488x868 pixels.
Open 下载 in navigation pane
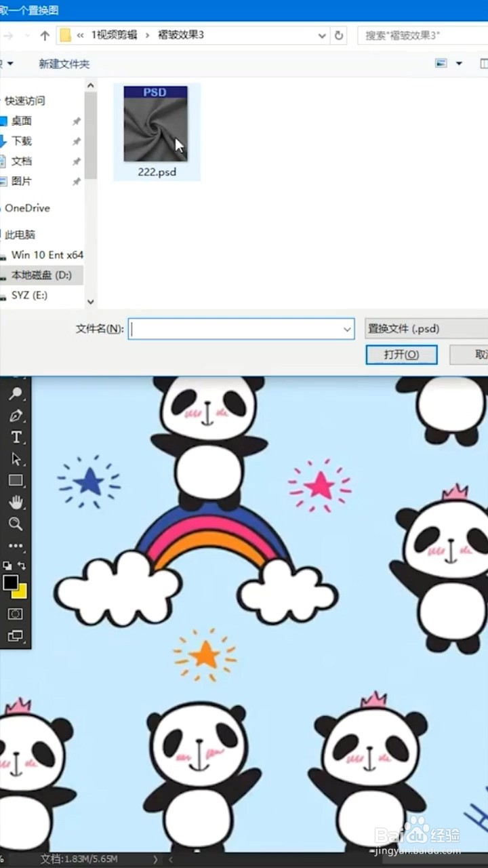coord(22,141)
